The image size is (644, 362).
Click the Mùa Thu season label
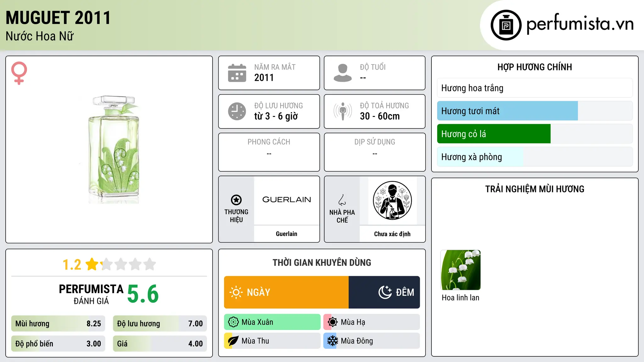255,341
